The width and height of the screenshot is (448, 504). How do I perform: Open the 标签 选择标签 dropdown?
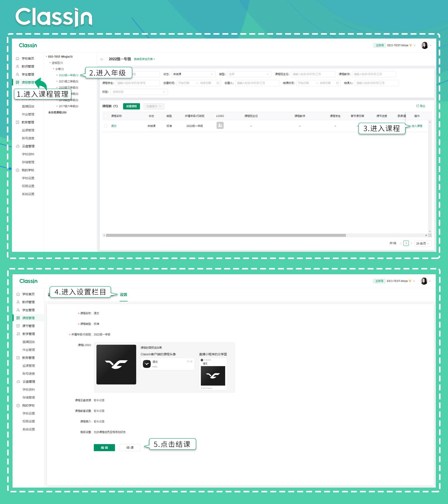(x=139, y=92)
